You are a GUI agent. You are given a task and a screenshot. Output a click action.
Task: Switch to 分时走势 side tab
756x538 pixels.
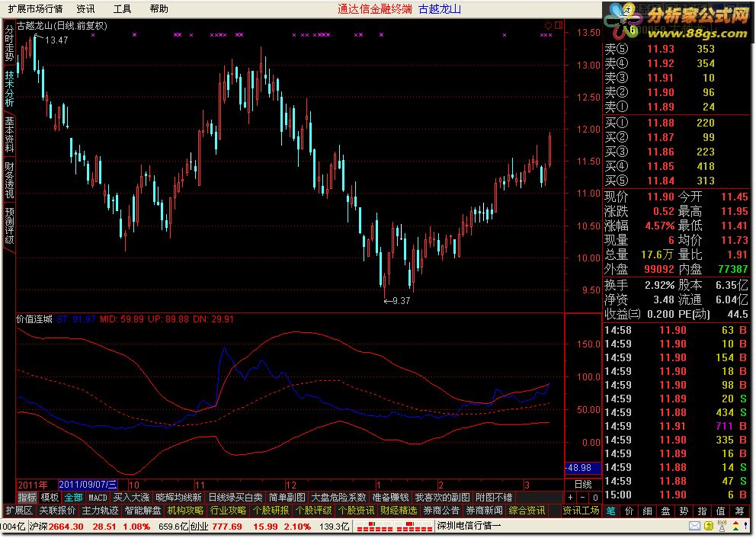pyautogui.click(x=9, y=43)
